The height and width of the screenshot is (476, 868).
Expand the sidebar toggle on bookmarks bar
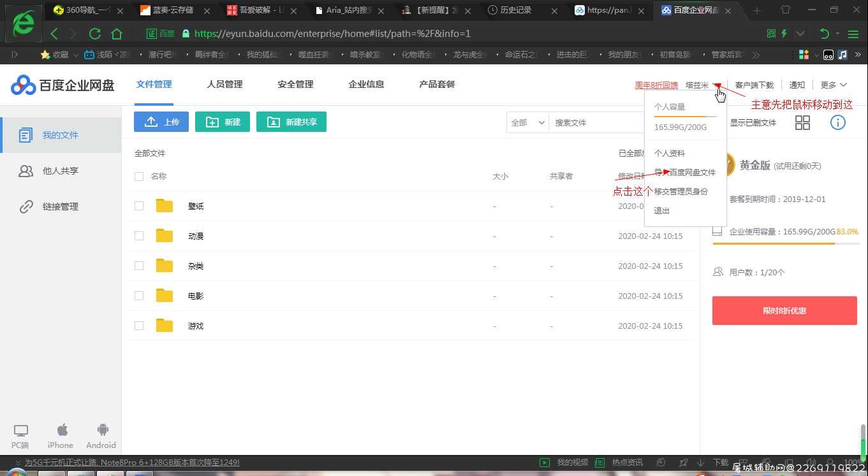(x=15, y=55)
